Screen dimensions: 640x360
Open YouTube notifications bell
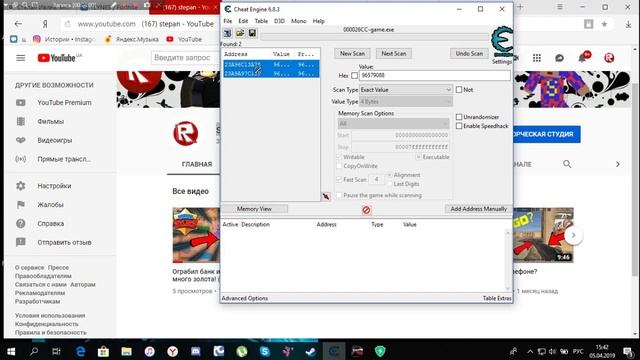(582, 58)
